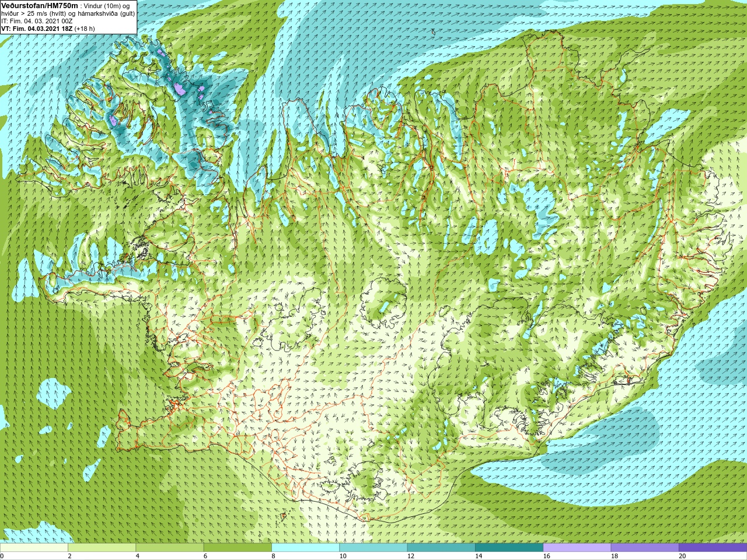747x560 pixels.
Task: Pick the teal 12–14 legend swatch
Action: (x=441, y=548)
